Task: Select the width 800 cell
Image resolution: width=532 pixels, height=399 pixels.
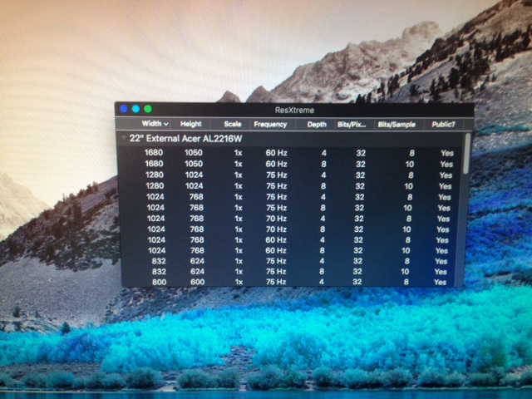Action: pos(159,282)
